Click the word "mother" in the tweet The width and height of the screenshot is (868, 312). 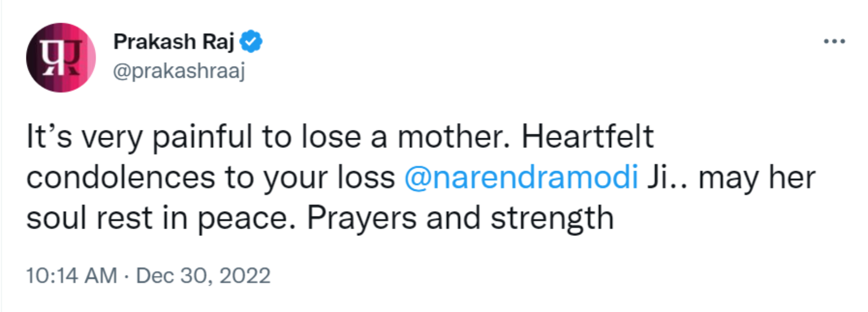click(453, 137)
